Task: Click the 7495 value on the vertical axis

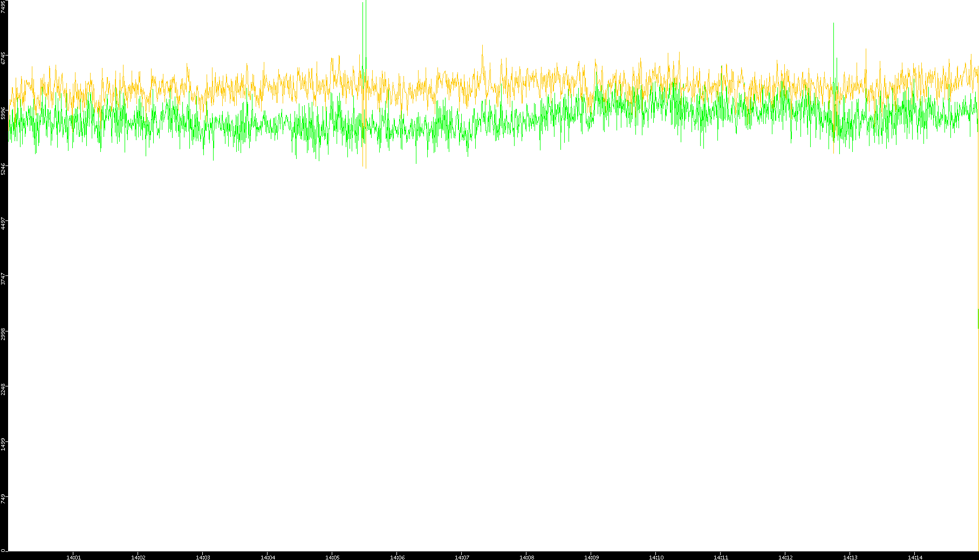Action: (x=4, y=6)
